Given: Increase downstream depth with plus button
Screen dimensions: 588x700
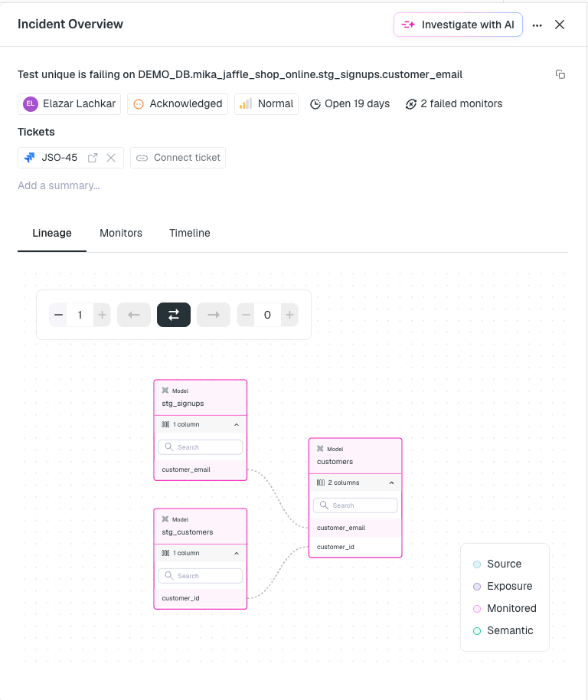Looking at the screenshot, I should coord(289,315).
